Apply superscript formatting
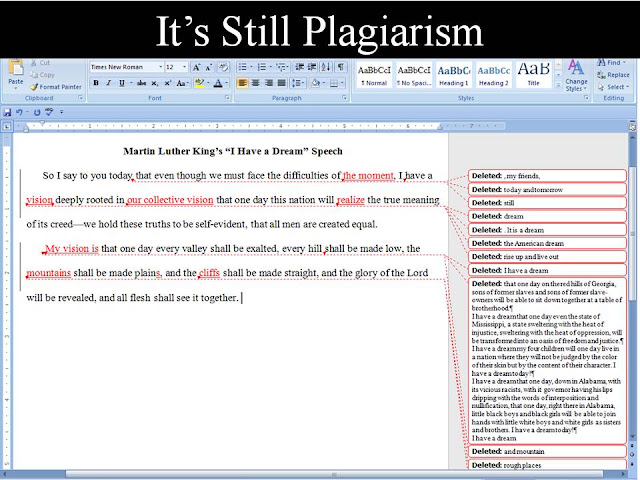 point(167,83)
